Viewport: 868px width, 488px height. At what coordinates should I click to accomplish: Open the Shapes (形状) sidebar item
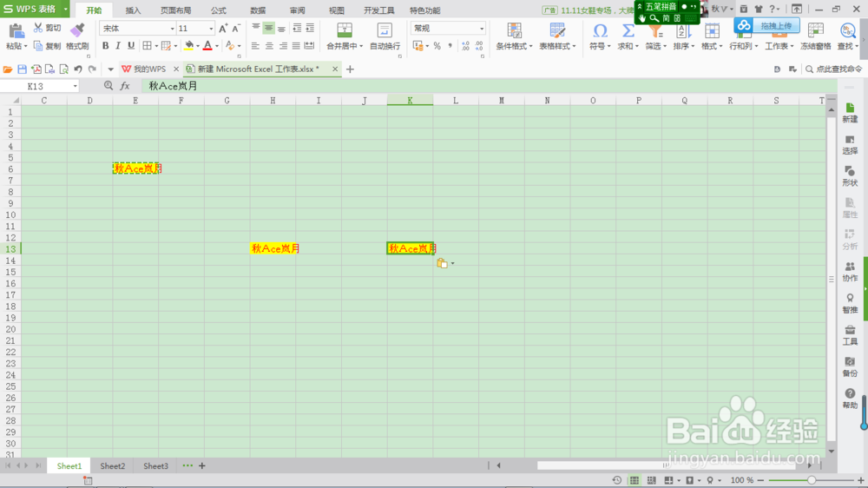tap(850, 176)
